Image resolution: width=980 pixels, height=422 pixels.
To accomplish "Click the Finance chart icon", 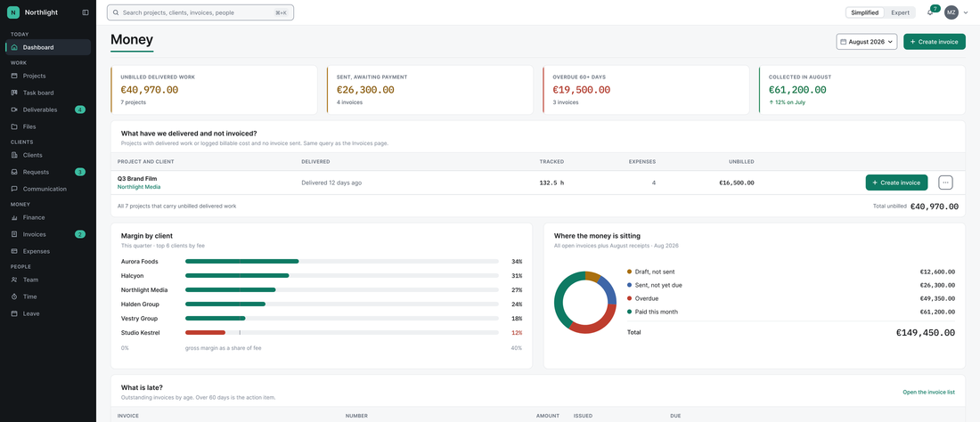I will pyautogui.click(x=14, y=217).
